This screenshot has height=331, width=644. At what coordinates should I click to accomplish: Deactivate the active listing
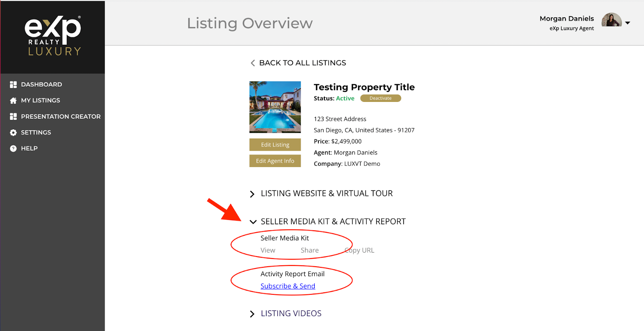click(380, 98)
